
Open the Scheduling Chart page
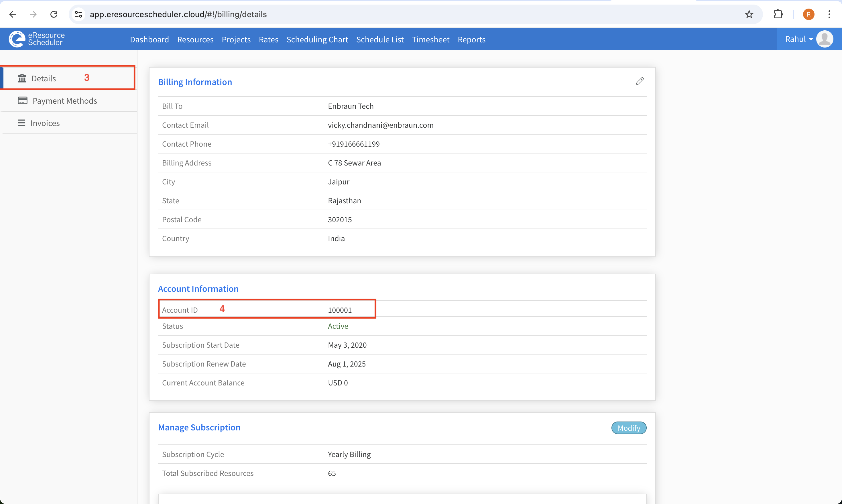coord(317,40)
